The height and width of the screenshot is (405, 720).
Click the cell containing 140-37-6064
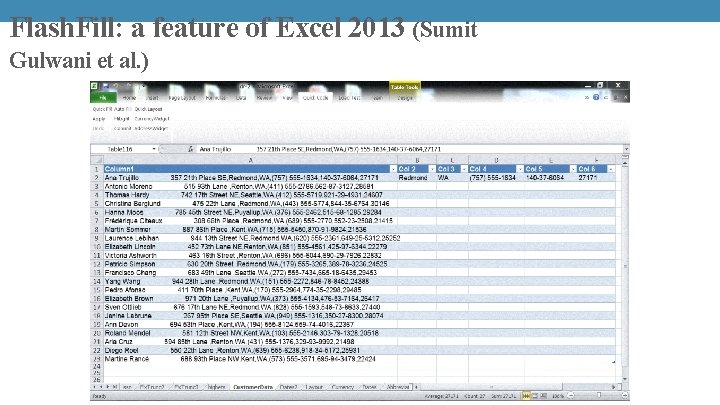tap(551, 178)
